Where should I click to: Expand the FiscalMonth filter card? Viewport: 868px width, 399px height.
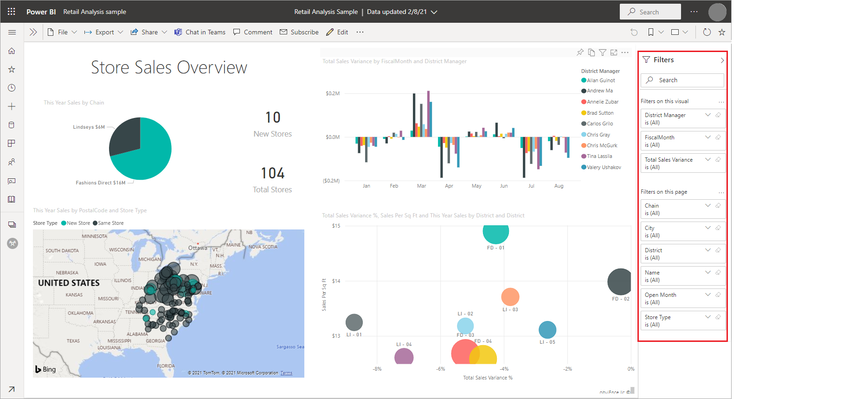708,137
